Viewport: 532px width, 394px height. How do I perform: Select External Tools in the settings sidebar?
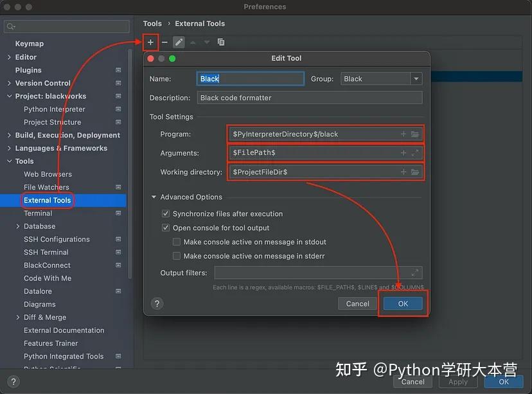(x=48, y=200)
